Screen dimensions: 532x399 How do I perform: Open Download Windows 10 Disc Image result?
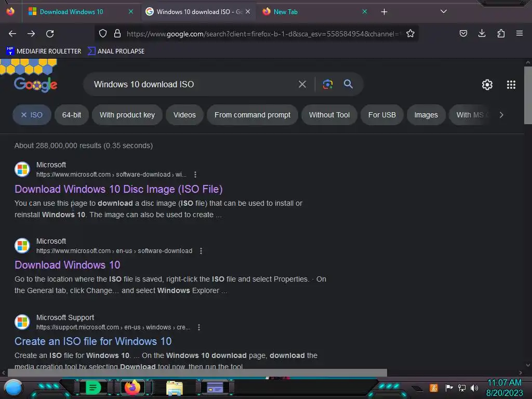click(118, 189)
